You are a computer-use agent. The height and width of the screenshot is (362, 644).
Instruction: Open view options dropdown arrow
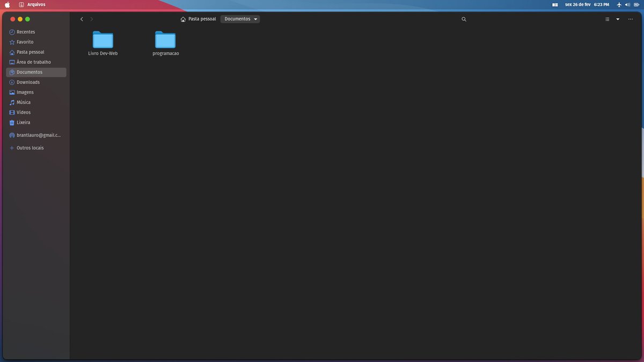(618, 19)
